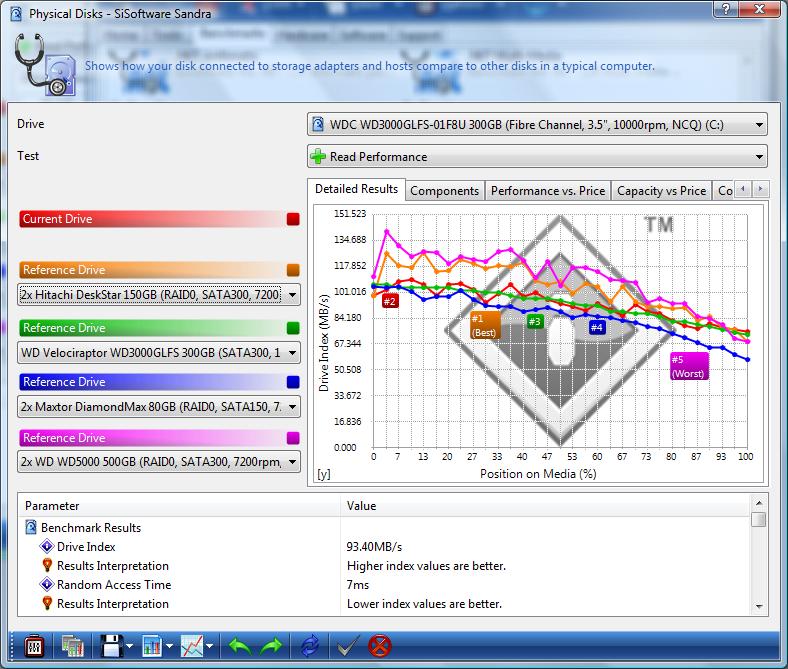Switch to Capacity vs Price tab
This screenshot has height=669, width=788.
click(661, 191)
